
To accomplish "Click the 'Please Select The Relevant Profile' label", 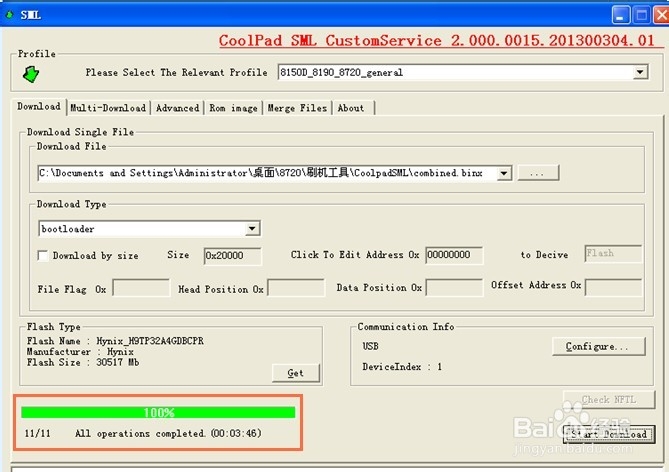I will 176,72.
